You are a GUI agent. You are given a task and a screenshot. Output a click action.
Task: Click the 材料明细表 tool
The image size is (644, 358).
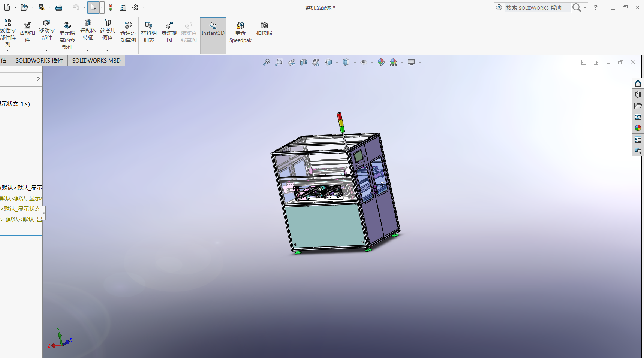[x=149, y=33]
